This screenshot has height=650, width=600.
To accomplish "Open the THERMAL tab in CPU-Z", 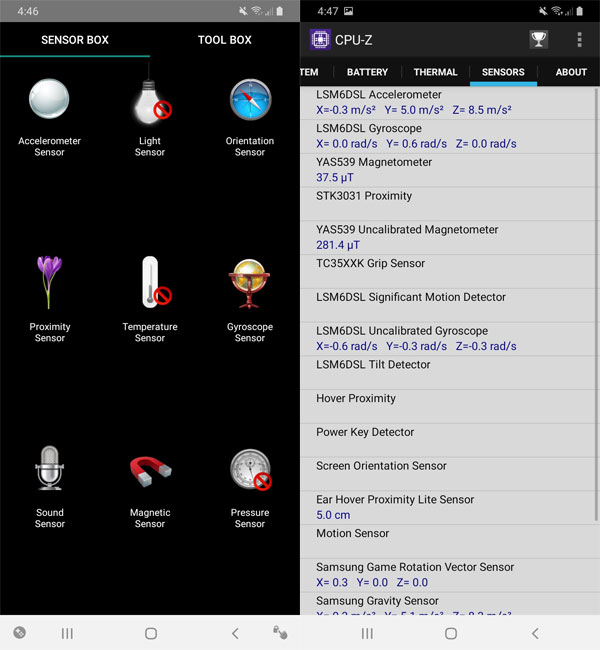I will point(435,72).
